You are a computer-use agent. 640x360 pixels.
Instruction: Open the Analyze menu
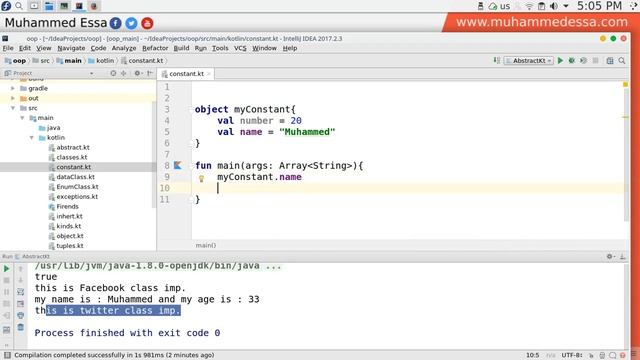click(x=124, y=48)
